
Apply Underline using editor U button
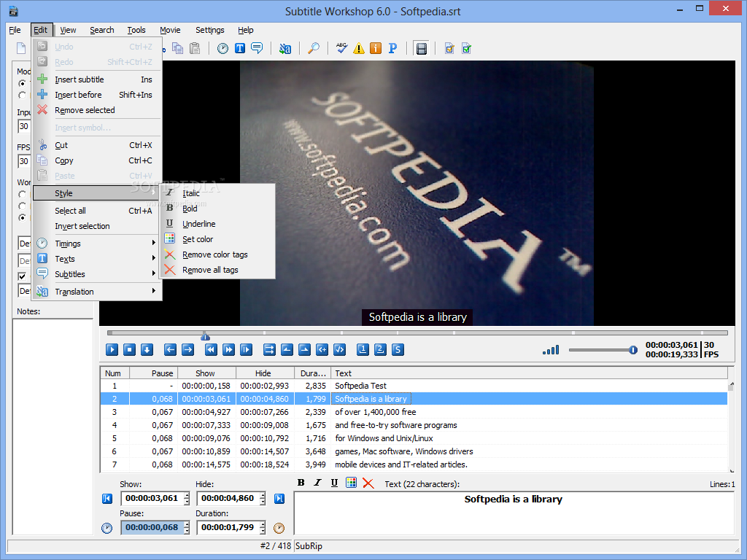(334, 483)
